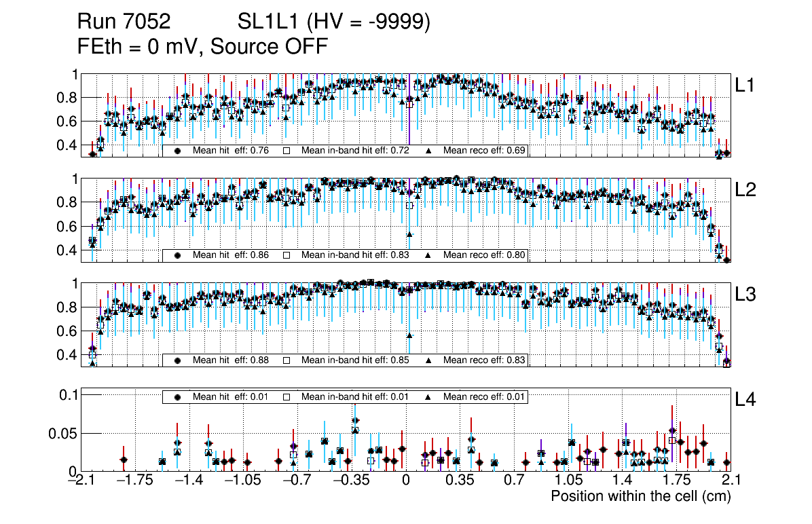Click the open square marker in L1 legend
The height and width of the screenshot is (524, 812).
(x=286, y=151)
